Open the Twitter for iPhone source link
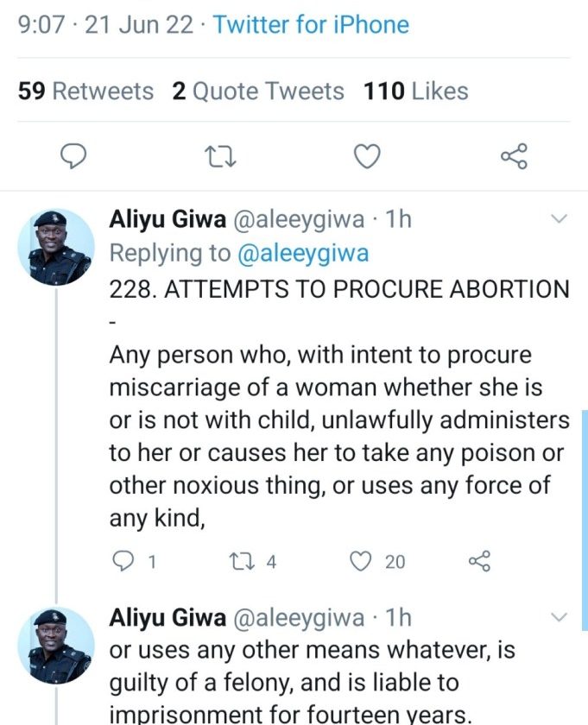Image resolution: width=588 pixels, height=725 pixels. tap(311, 24)
